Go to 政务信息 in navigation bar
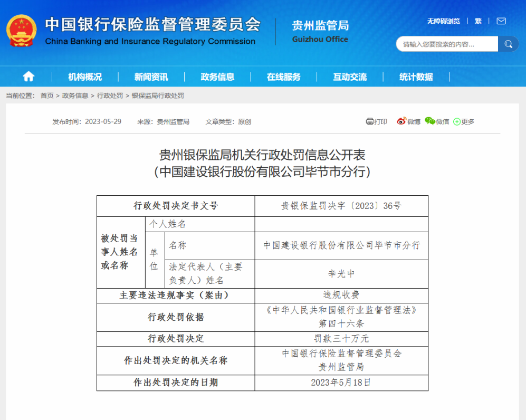The image size is (526, 420). tap(217, 77)
